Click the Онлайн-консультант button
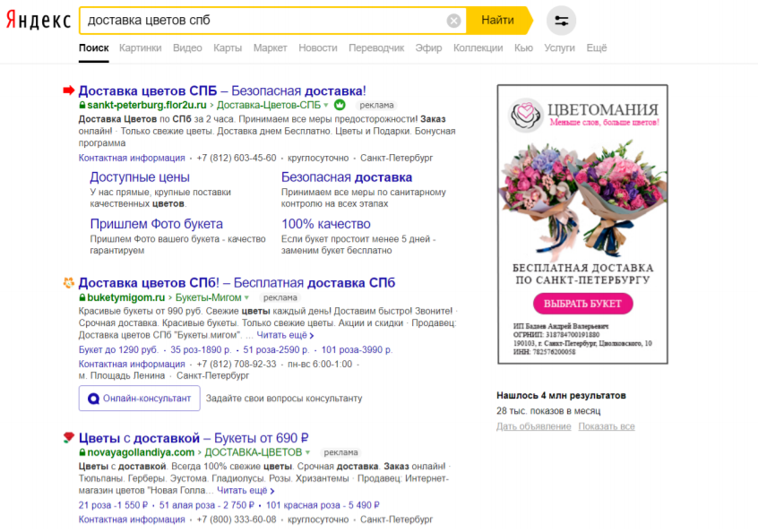This screenshot has height=532, width=758. pyautogui.click(x=139, y=399)
